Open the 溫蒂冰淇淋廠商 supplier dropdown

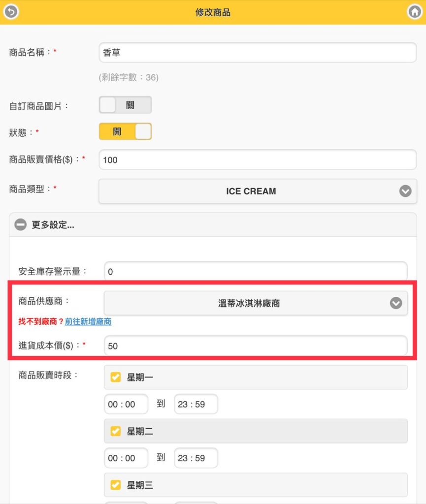coord(256,303)
